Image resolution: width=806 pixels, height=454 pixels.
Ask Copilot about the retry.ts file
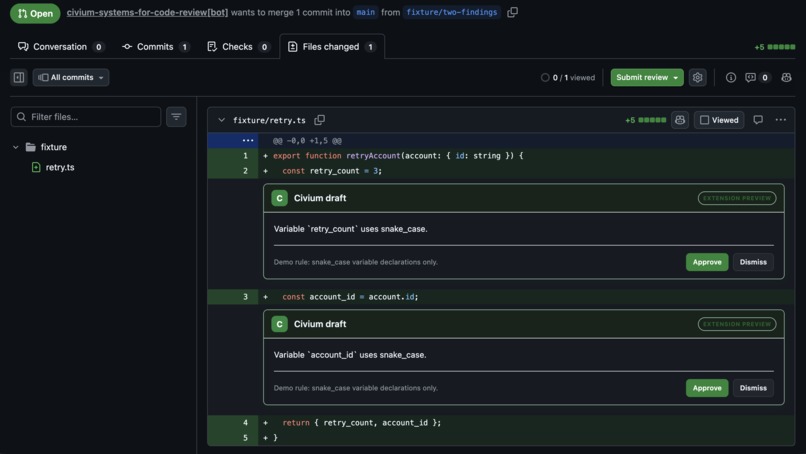coord(680,120)
